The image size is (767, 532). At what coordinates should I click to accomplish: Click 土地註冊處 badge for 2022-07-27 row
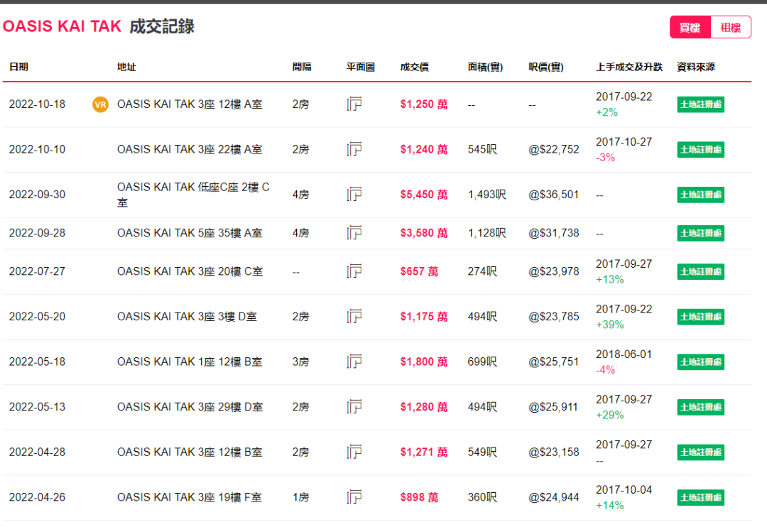[700, 271]
